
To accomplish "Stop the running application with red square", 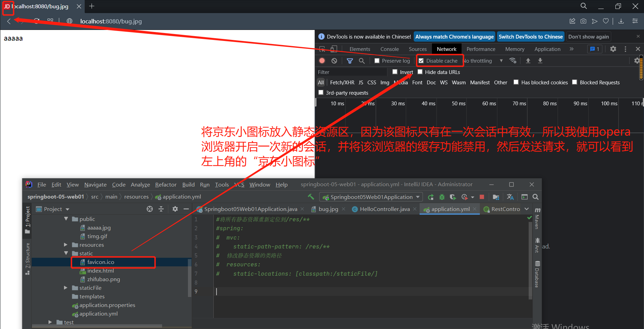I will pos(482,197).
